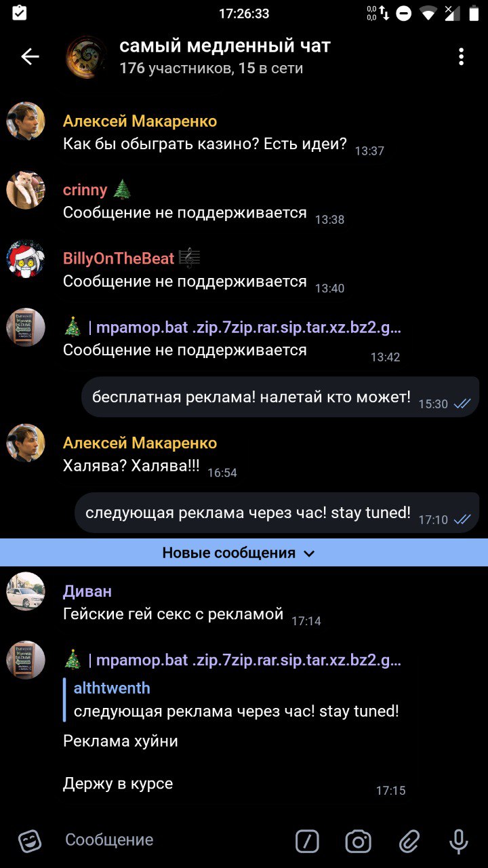The image size is (488, 868).
Task: Open the sticker and emoji picker
Action: [30, 841]
